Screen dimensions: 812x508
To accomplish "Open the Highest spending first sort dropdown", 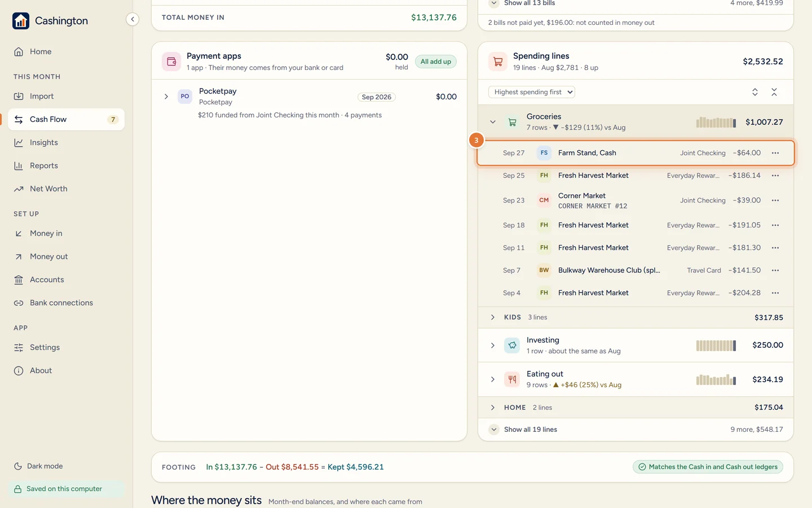I will coord(532,92).
